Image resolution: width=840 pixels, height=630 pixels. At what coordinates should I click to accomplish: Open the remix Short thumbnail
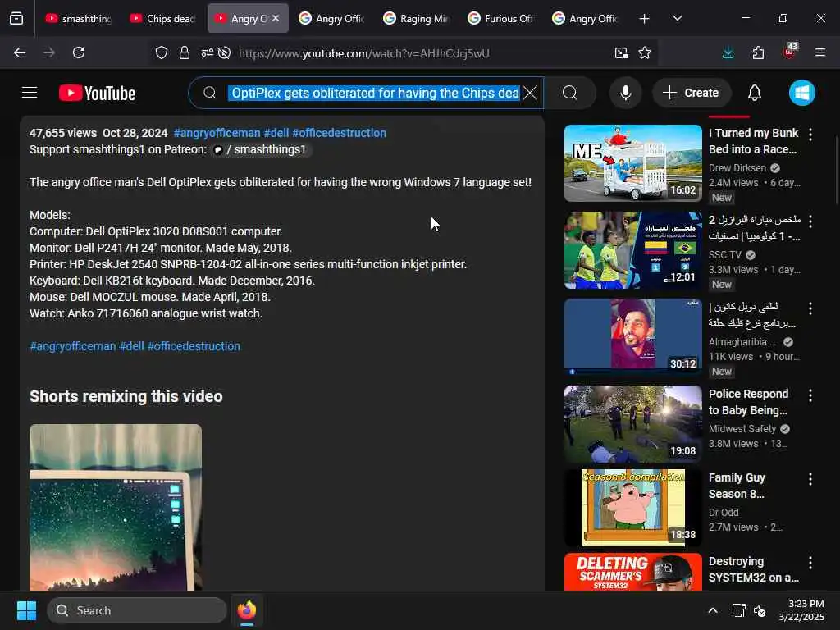[116, 507]
